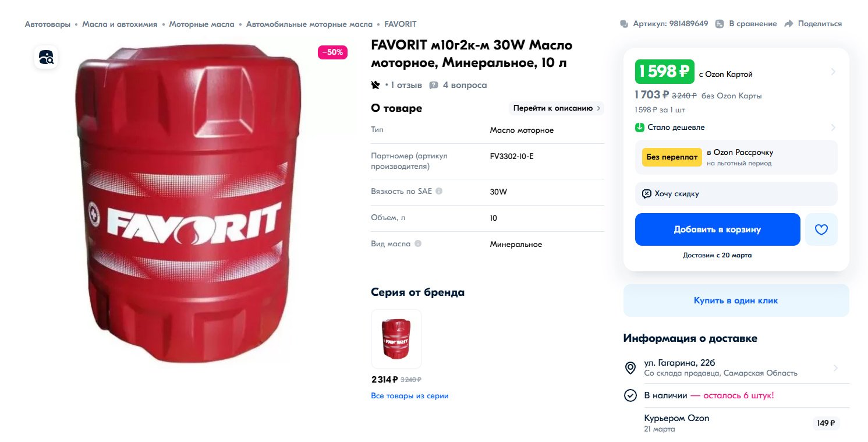The width and height of the screenshot is (868, 442).
Task: Click the rating star icon by reviews
Action: point(375,85)
